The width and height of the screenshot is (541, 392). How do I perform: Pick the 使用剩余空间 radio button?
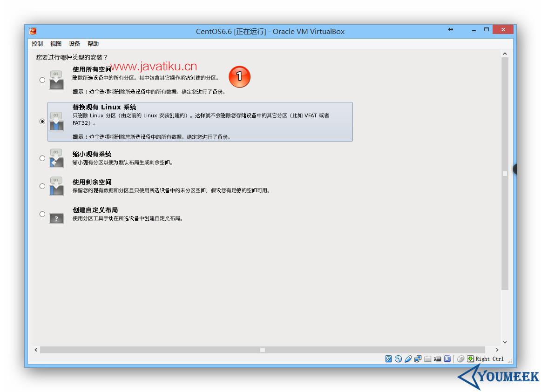click(x=42, y=186)
